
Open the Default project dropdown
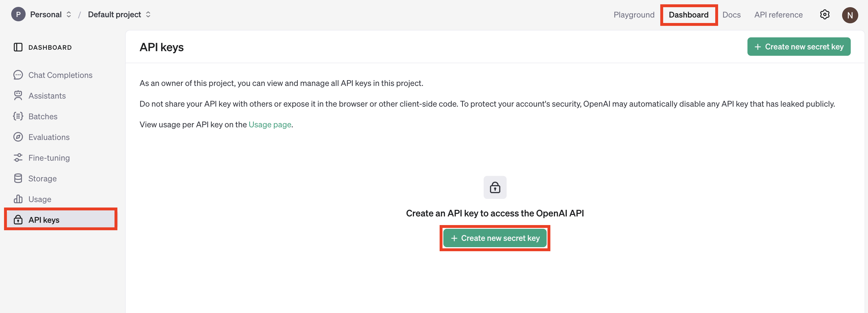(119, 14)
